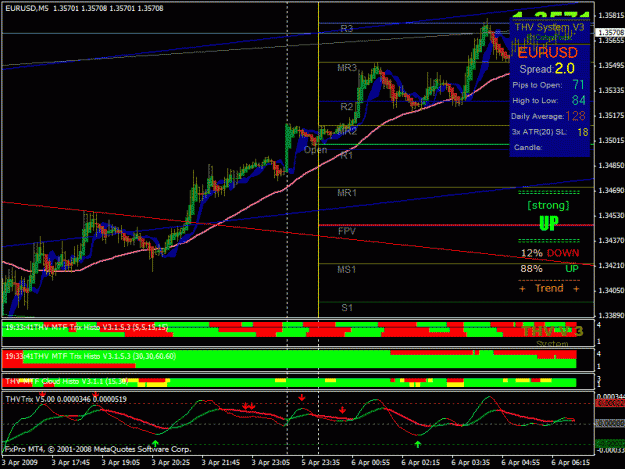Select the 3 Apr 17:45 time label

71,463
